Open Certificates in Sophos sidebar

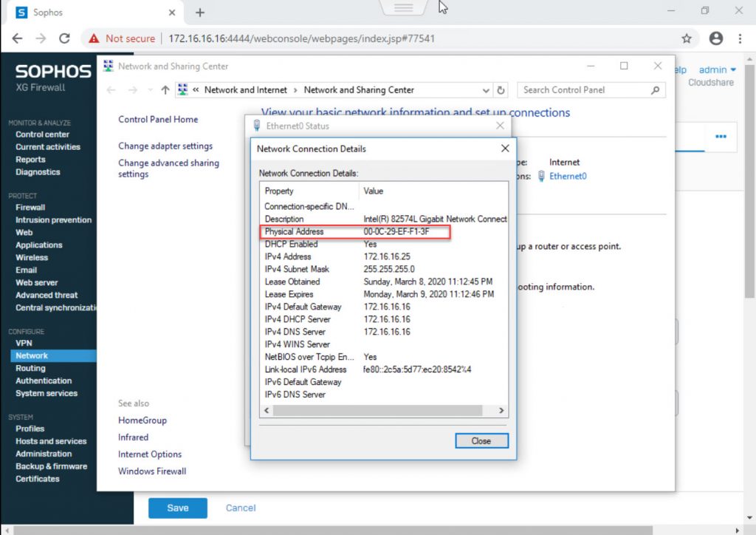(x=37, y=479)
